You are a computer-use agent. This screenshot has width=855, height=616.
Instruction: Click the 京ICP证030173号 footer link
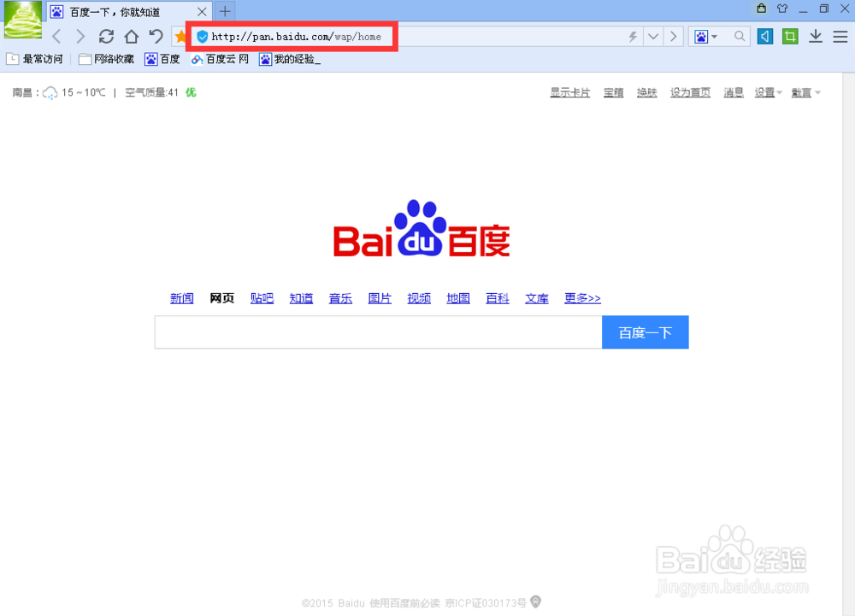[486, 603]
